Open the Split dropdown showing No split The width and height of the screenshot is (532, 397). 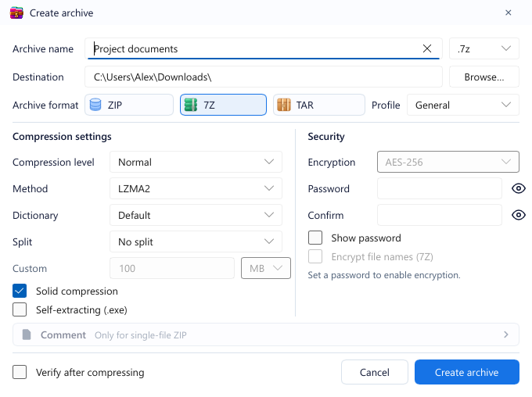point(196,241)
